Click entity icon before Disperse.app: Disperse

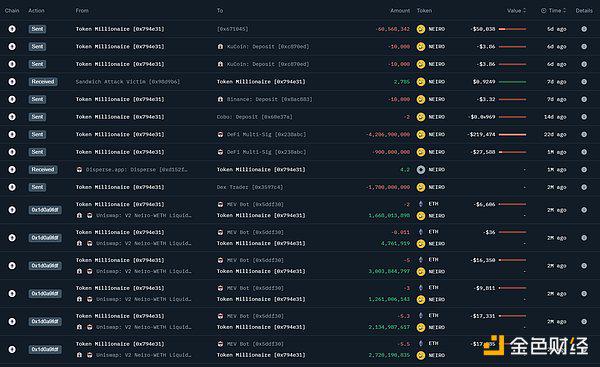point(79,170)
